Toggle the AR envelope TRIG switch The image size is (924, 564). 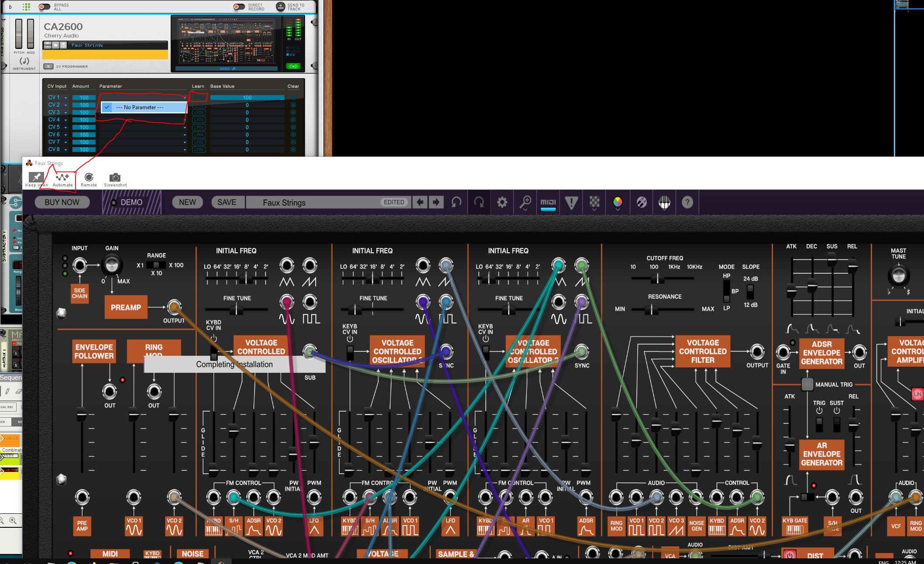coord(819,424)
